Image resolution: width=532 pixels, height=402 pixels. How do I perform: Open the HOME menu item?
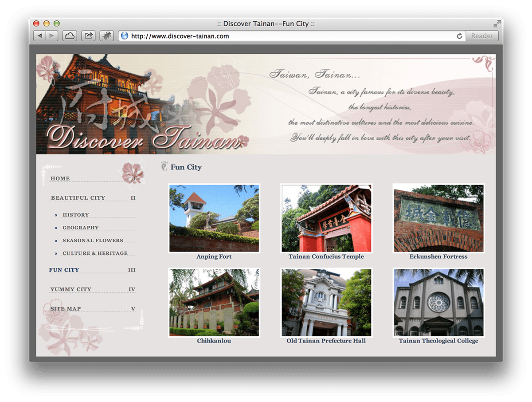coord(60,178)
